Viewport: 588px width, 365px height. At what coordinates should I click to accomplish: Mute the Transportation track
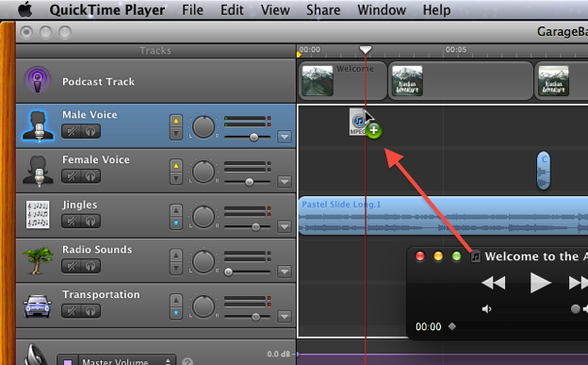[x=72, y=311]
